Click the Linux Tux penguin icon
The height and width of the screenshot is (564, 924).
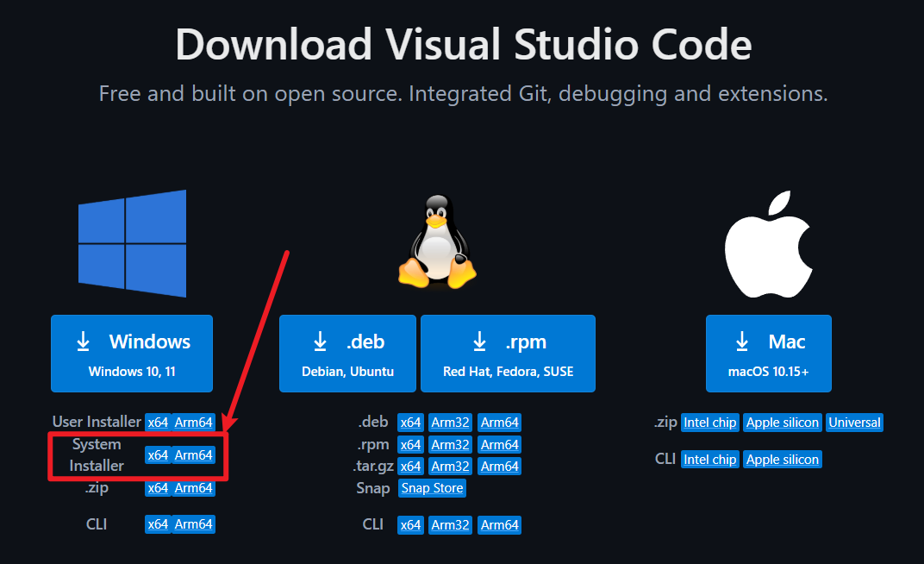(x=437, y=241)
